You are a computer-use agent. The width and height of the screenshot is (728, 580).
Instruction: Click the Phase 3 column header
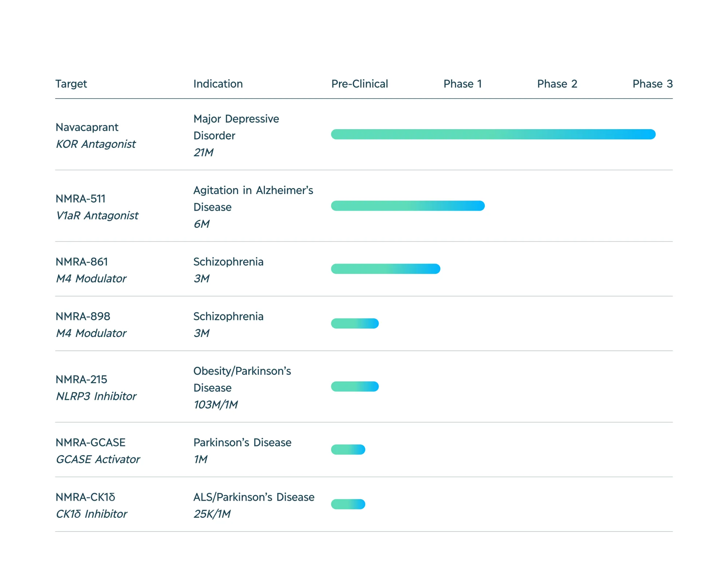[652, 84]
